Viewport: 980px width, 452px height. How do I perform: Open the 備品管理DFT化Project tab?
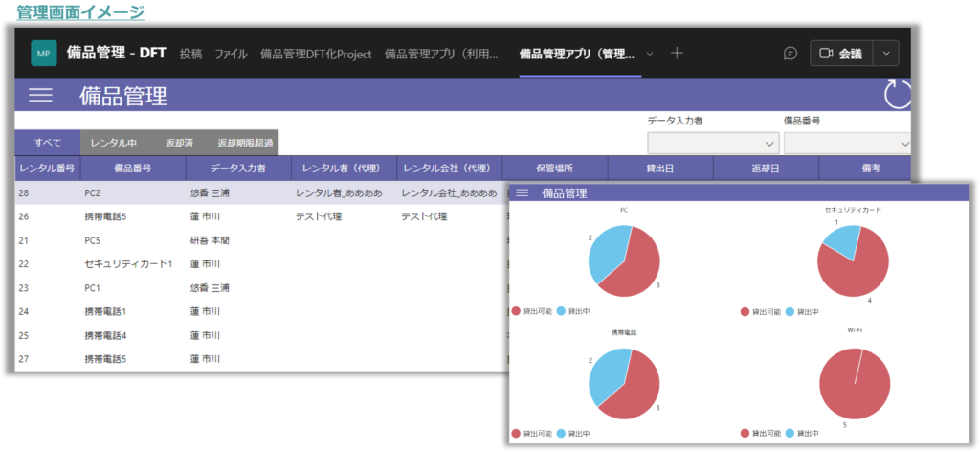(317, 54)
